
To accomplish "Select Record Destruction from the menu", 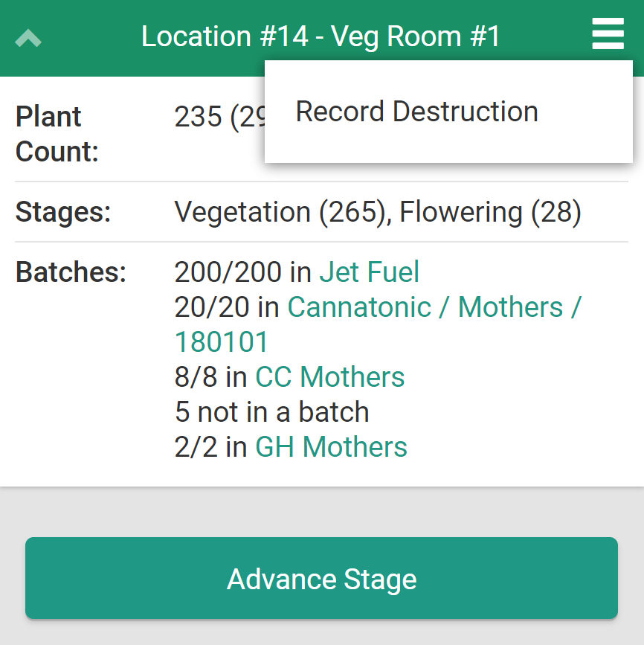I will point(416,112).
